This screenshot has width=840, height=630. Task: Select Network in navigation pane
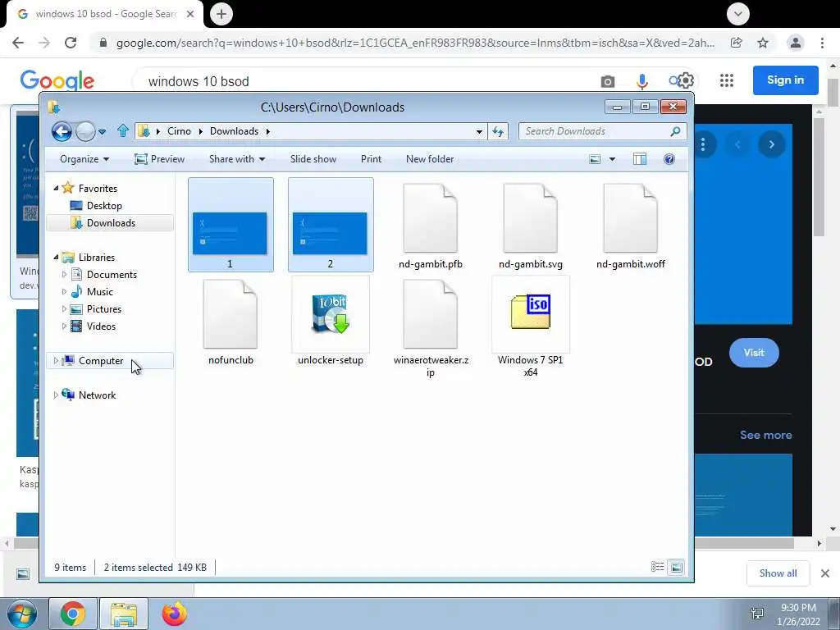click(x=97, y=395)
